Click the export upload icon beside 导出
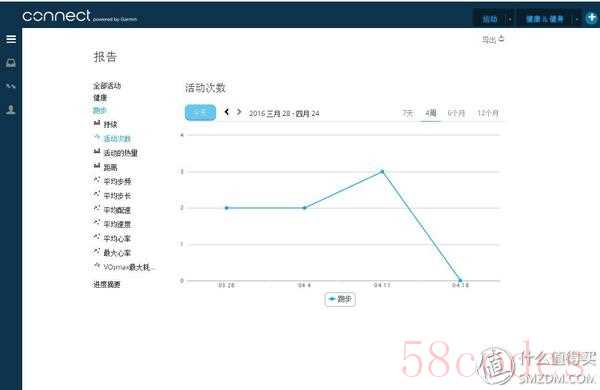Image resolution: width=600 pixels, height=390 pixels. point(502,39)
